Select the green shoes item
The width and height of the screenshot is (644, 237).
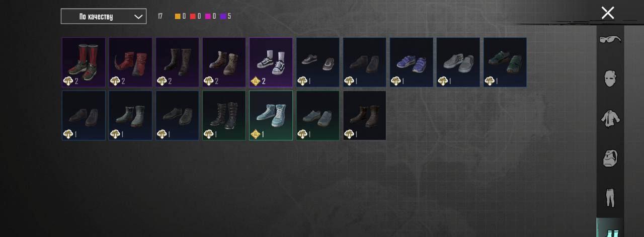pos(505,62)
